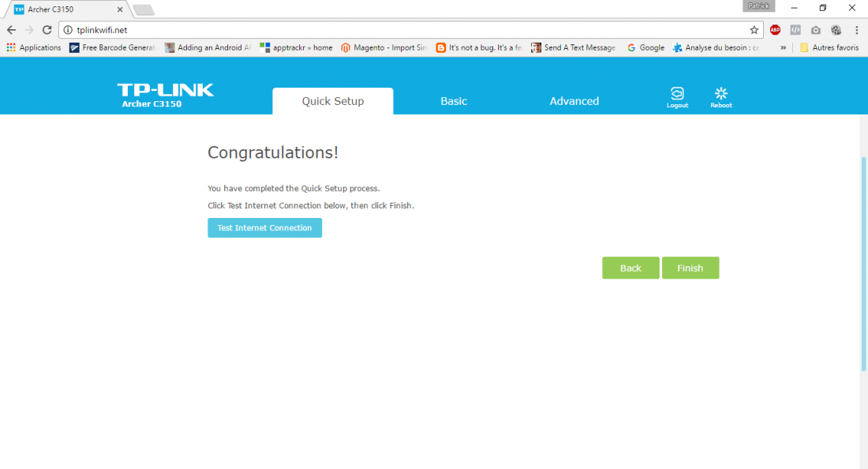Screen dimensions: 868x469
Task: Open the AdBlock Plus extension icon
Action: 775,30
